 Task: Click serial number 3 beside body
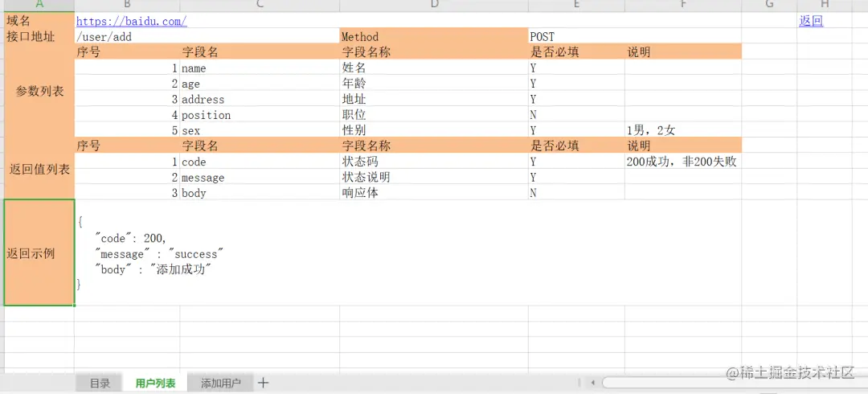pos(127,192)
